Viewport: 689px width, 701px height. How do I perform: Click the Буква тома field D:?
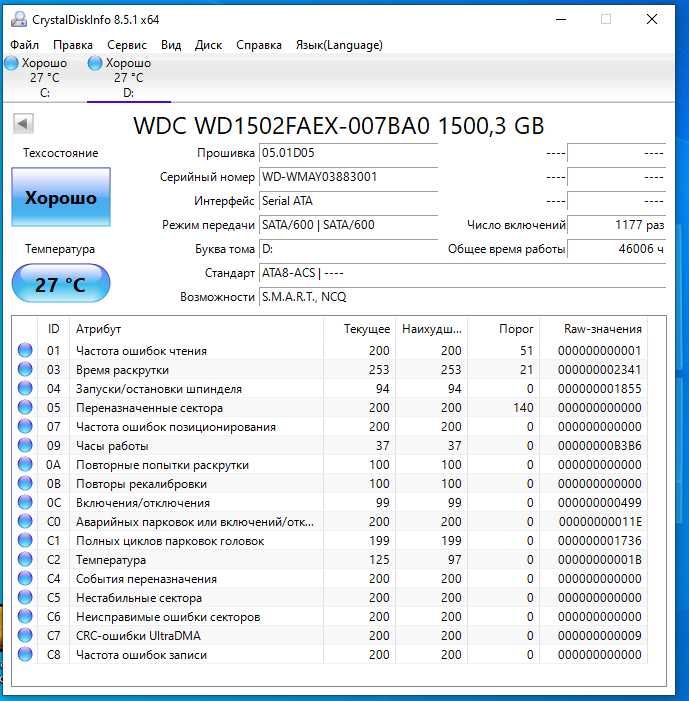pos(348,249)
